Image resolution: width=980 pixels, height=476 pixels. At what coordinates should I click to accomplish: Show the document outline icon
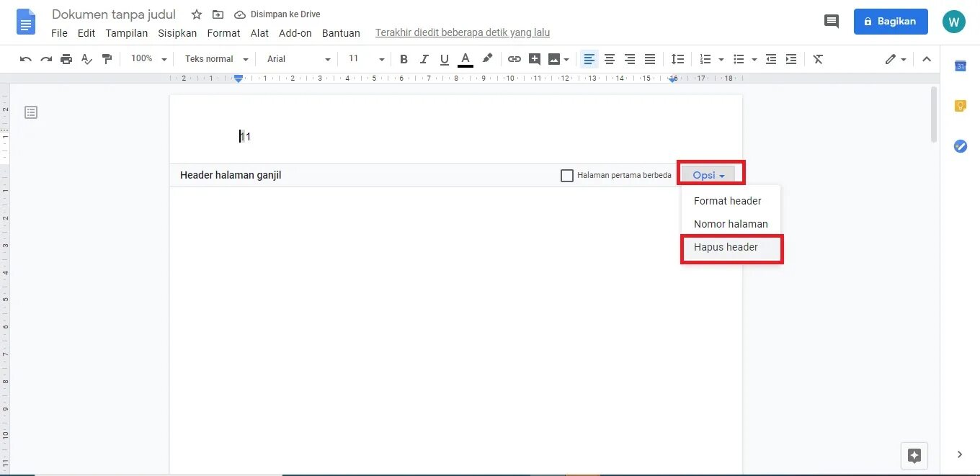point(31,112)
